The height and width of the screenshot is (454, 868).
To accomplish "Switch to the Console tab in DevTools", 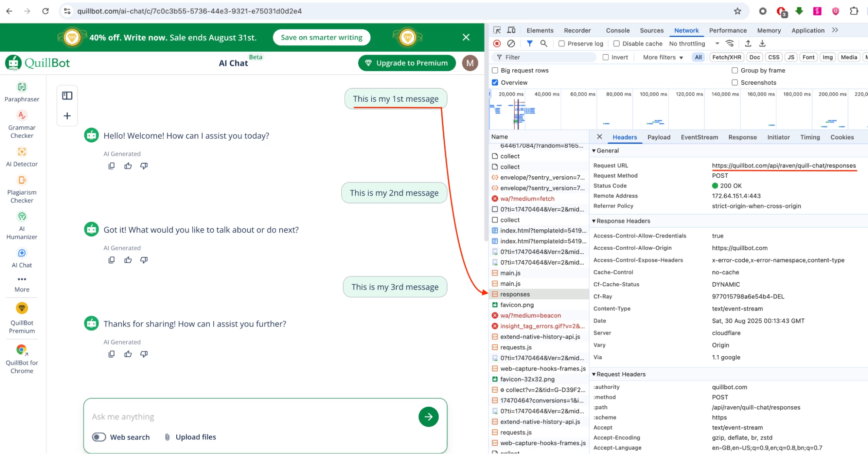I will pos(617,30).
